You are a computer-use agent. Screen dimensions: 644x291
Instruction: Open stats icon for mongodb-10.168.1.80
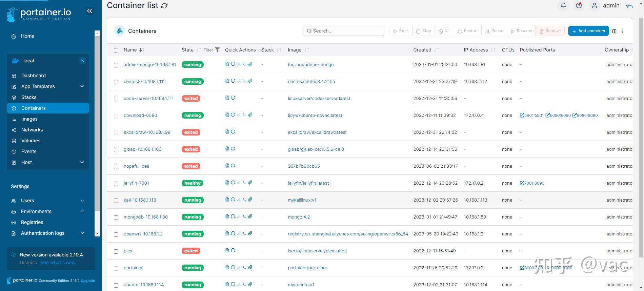coord(239,216)
